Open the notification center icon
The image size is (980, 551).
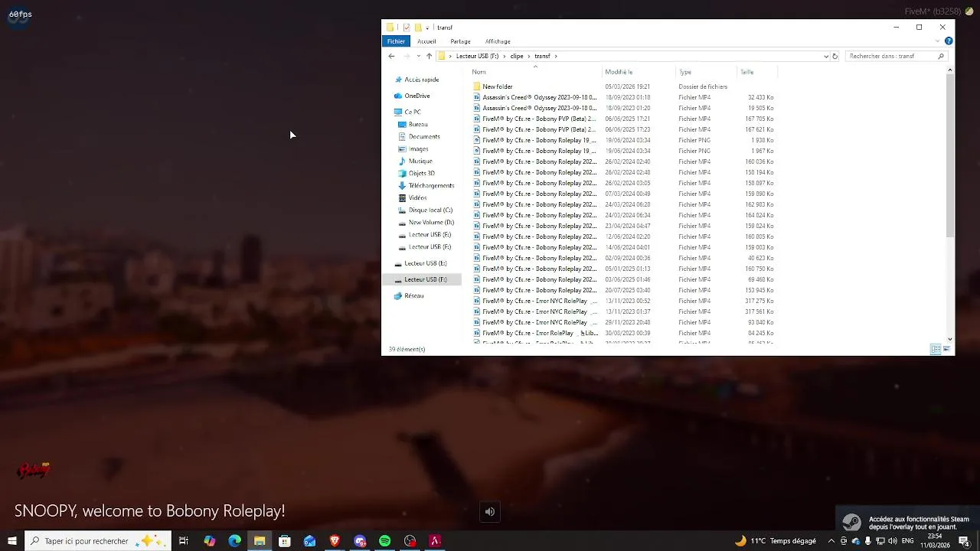pos(964,541)
